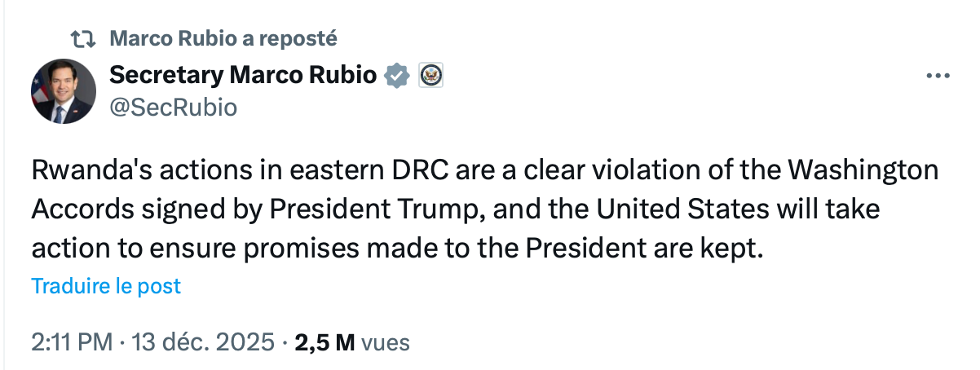Click the State Department seal badge

coord(430,75)
